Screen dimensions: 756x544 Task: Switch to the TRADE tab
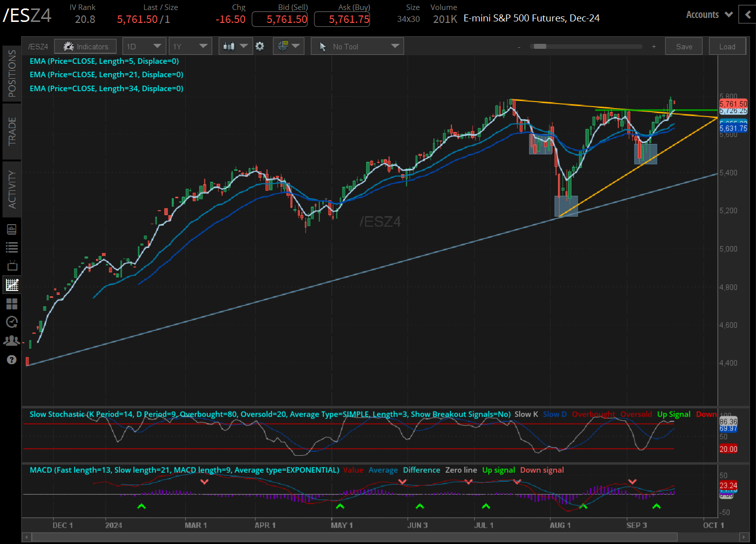click(11, 131)
